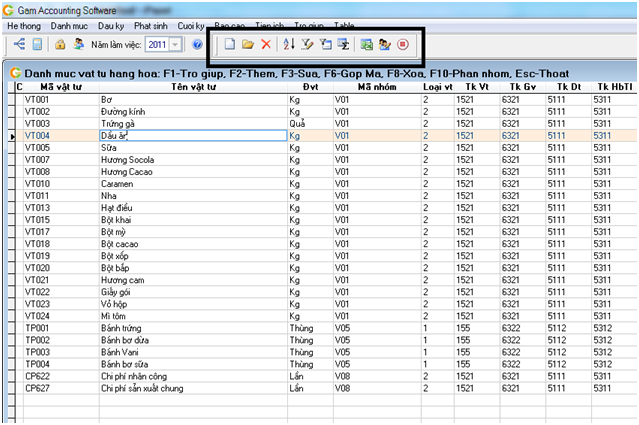Click the 'Chi phí sản xuất chung' cell

click(194, 388)
